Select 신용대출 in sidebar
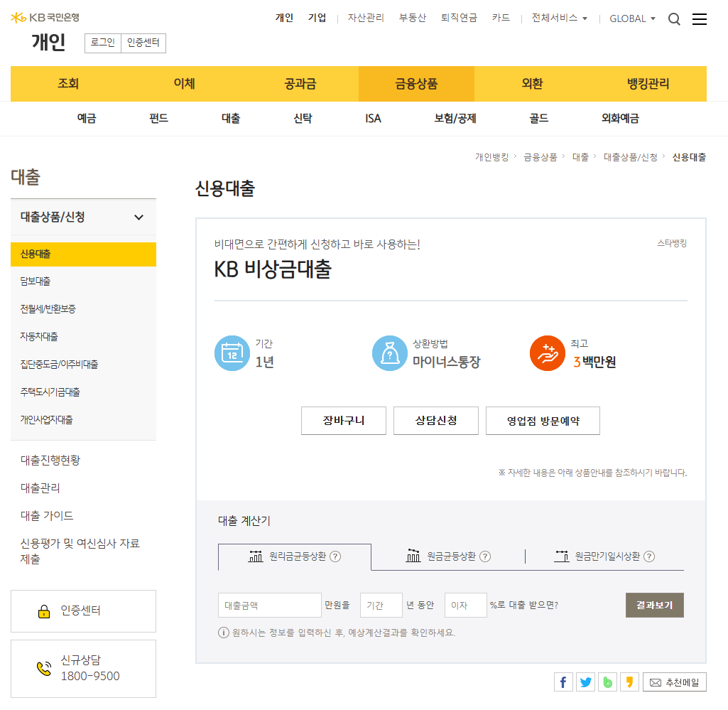Screen dimensions: 728x710 [83, 254]
